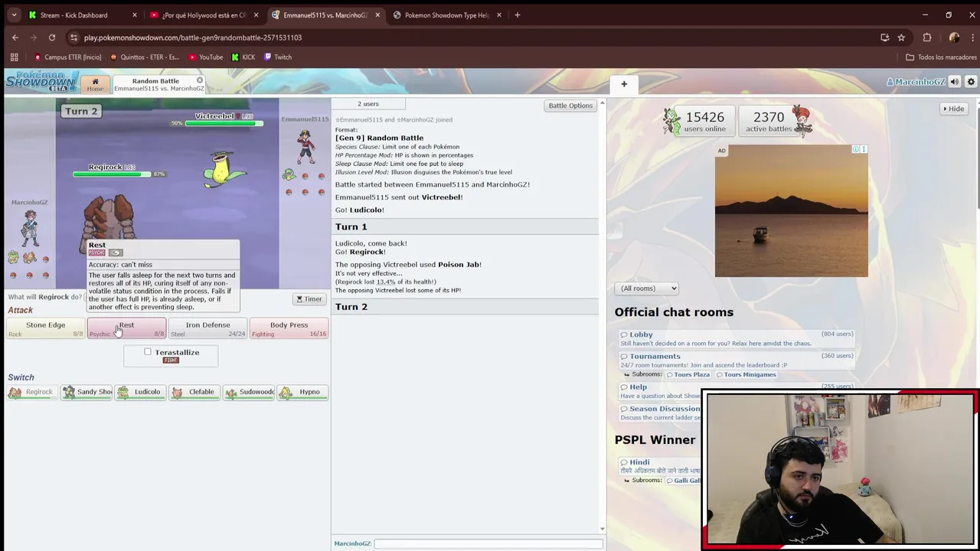Viewport: 980px width, 551px height.
Task: Choose the Rest move
Action: [x=126, y=328]
